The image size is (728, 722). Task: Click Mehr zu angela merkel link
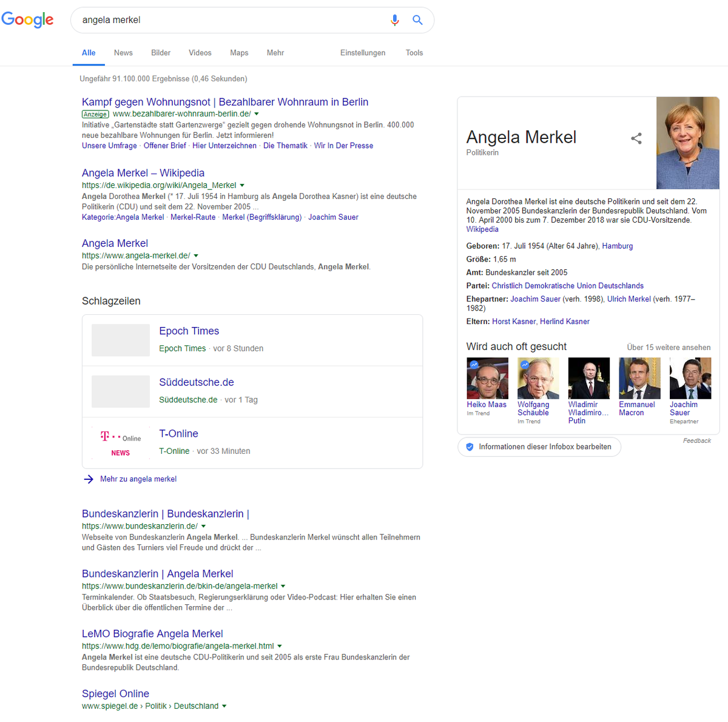[x=138, y=479]
